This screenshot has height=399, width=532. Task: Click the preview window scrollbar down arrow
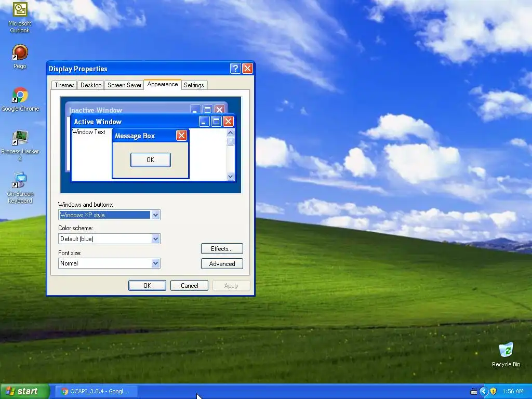(230, 177)
